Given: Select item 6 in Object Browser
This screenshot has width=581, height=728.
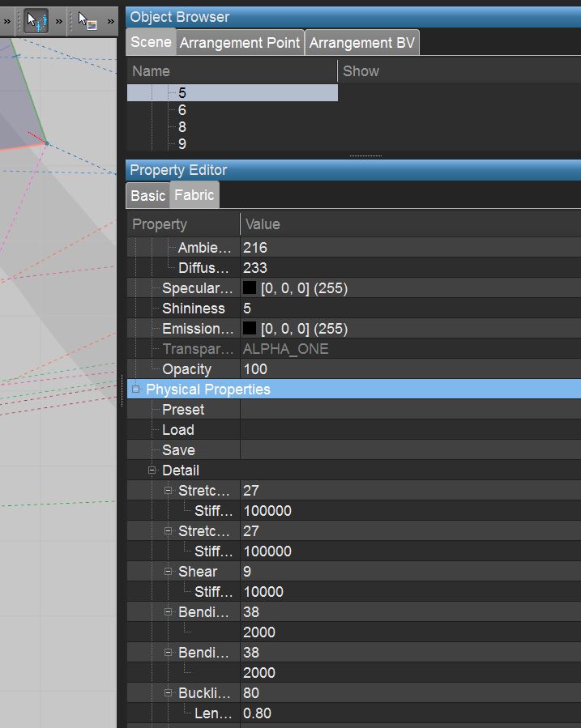Looking at the screenshot, I should (182, 110).
